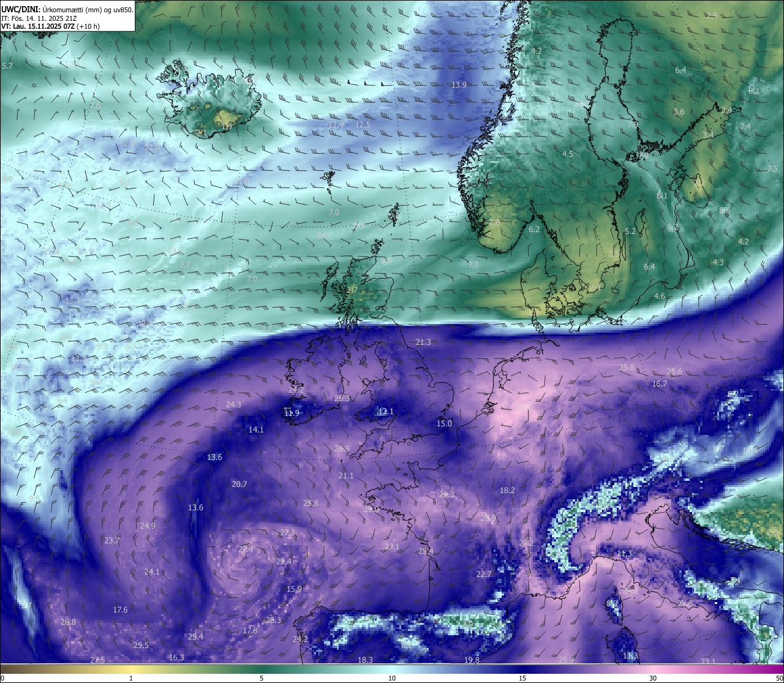Click the value 20.7 in the Atlantic

(239, 484)
